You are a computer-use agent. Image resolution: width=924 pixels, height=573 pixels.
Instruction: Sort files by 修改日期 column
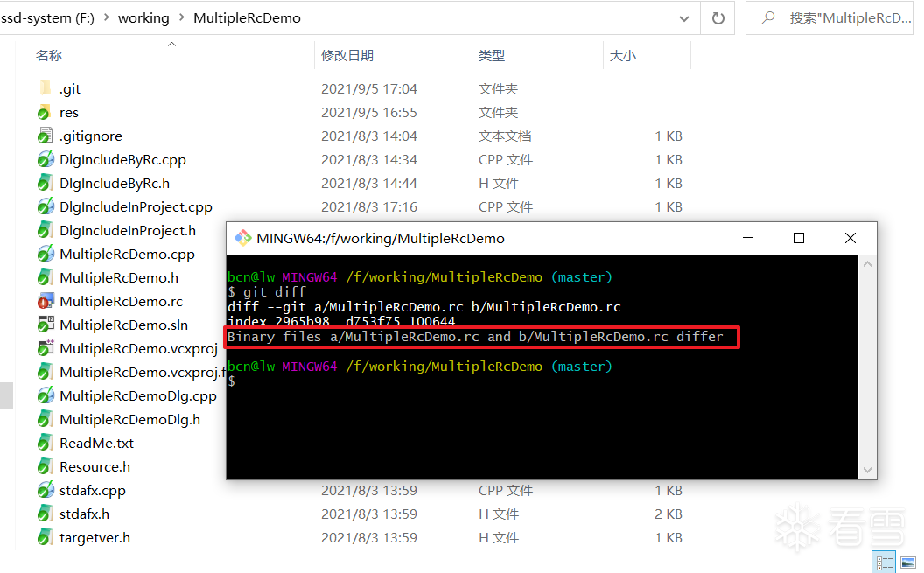click(347, 55)
